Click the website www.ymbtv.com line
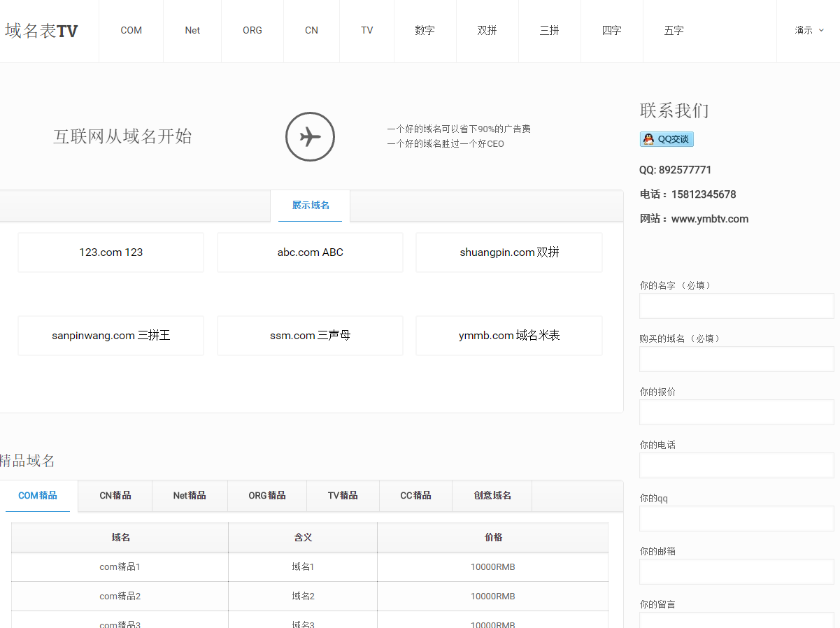840x628 pixels. click(x=694, y=219)
